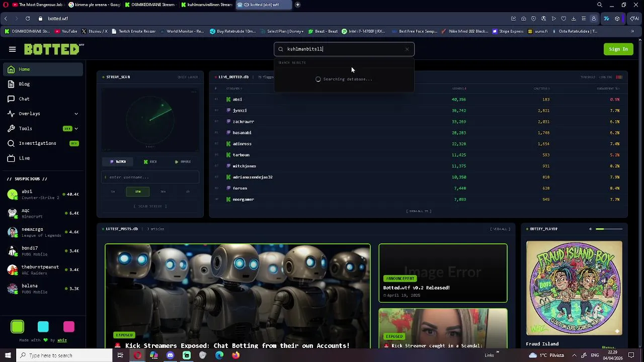The width and height of the screenshot is (644, 362).
Task: Go back with browser back arrow
Action: tap(6, 19)
